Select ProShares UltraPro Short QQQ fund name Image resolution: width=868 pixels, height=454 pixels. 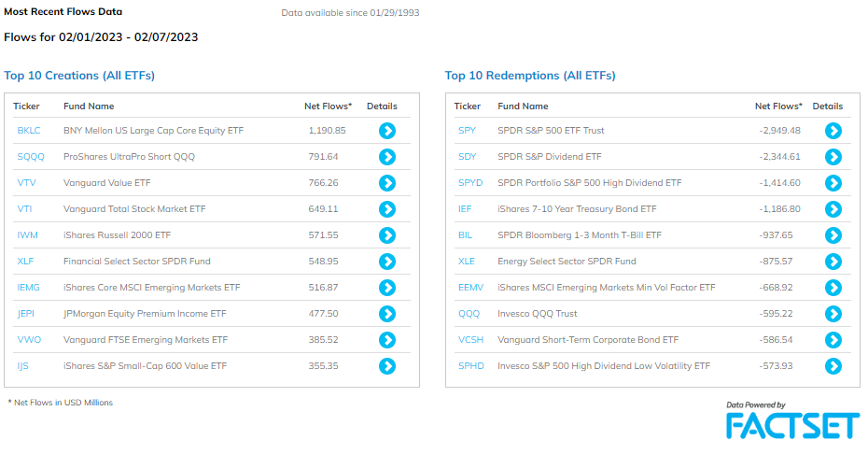coord(129,156)
